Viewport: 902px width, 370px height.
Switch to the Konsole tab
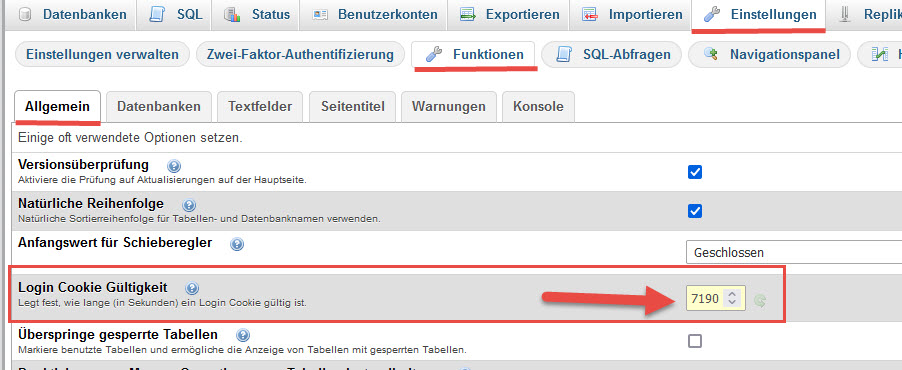pyautogui.click(x=538, y=106)
